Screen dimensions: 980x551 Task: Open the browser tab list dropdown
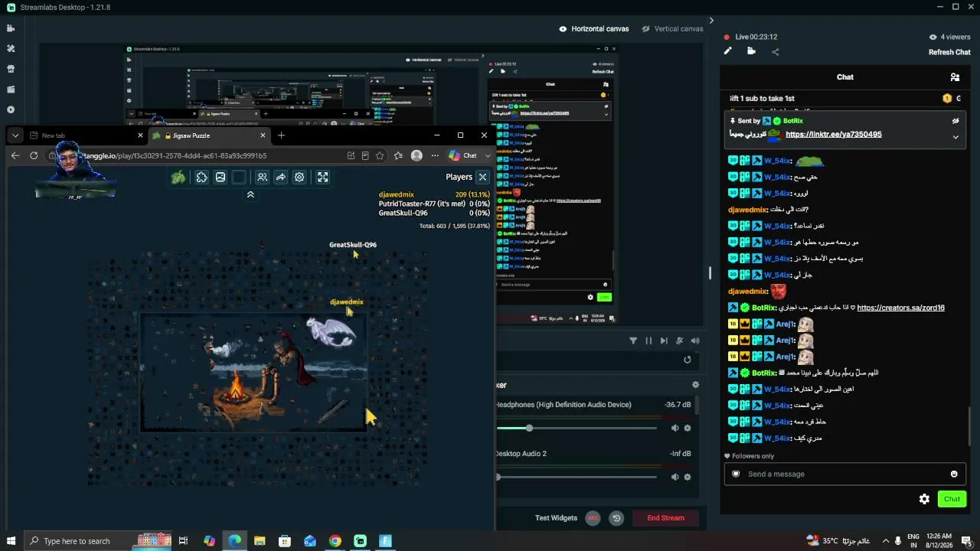[x=15, y=135]
